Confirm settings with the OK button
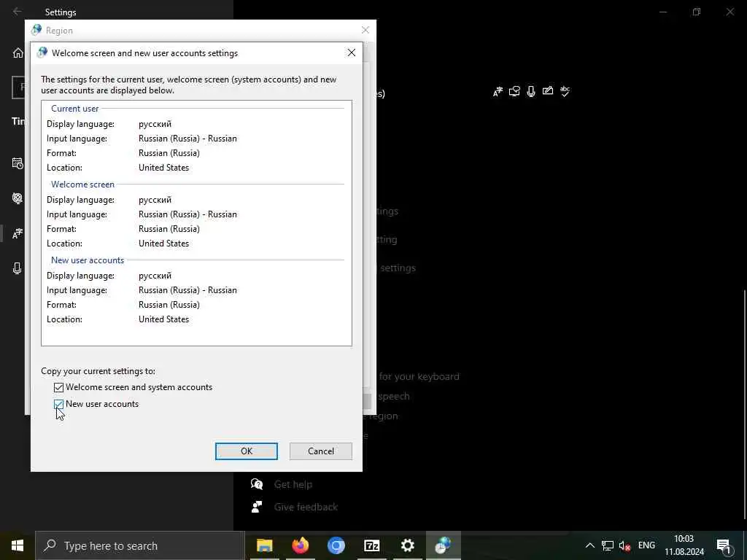This screenshot has height=560, width=747. (x=247, y=451)
